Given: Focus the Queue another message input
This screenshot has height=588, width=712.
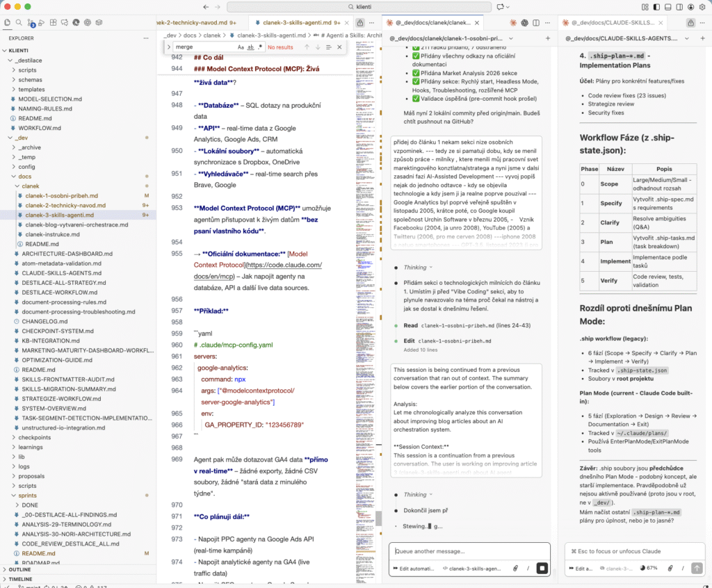Looking at the screenshot, I should (x=469, y=550).
